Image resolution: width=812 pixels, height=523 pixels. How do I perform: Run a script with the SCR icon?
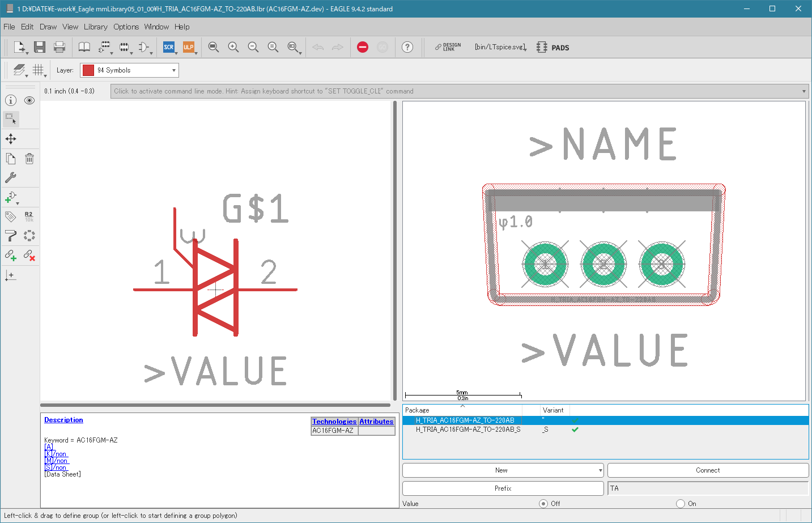pyautogui.click(x=169, y=47)
